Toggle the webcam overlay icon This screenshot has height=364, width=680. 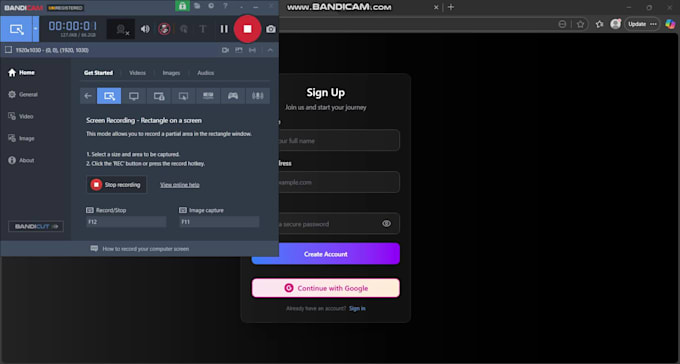(121, 29)
